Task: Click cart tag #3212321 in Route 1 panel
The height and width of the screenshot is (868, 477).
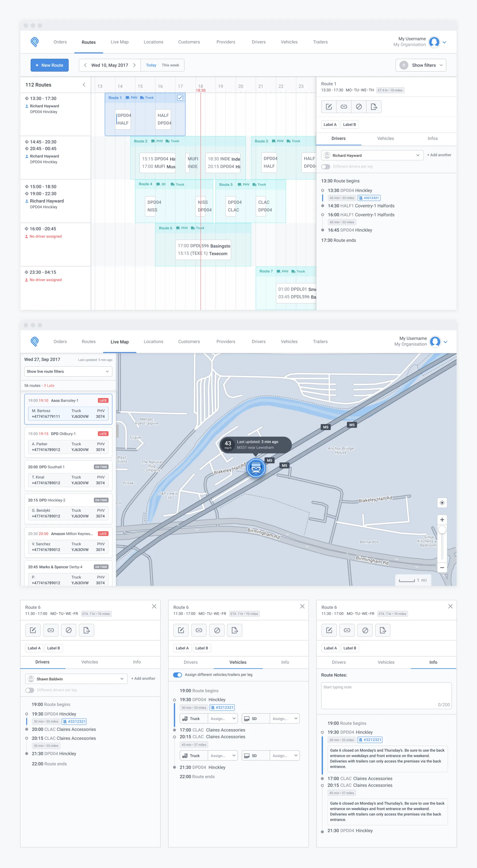Action: [369, 198]
